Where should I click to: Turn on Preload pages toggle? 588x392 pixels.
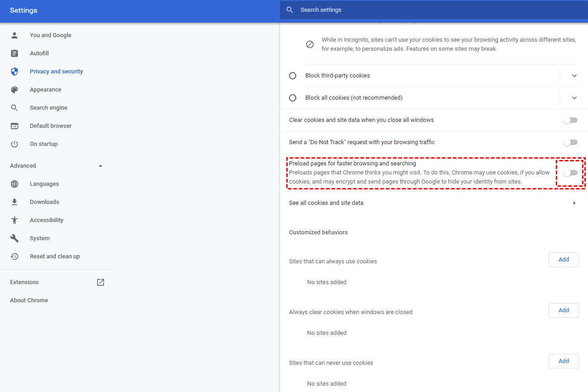click(570, 173)
